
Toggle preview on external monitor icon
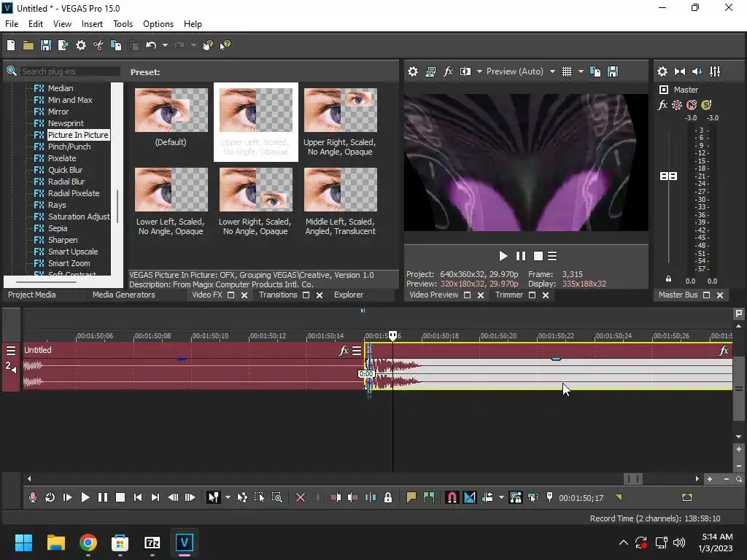(x=430, y=71)
